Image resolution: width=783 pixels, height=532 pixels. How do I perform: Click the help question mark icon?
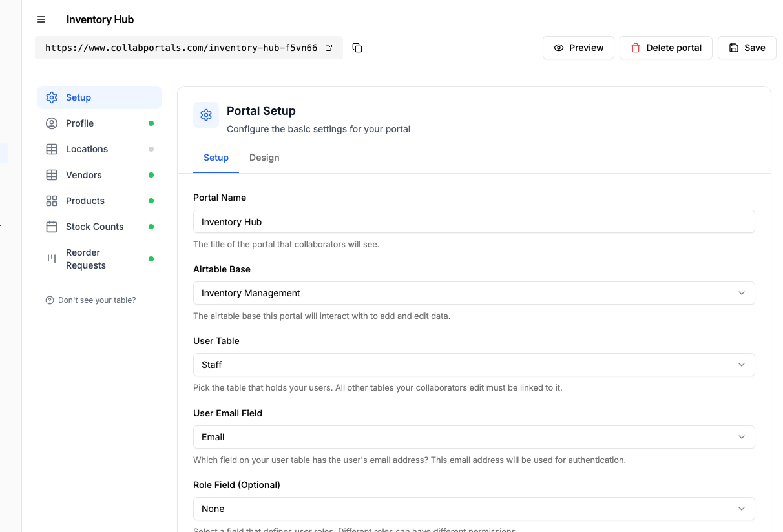point(50,300)
